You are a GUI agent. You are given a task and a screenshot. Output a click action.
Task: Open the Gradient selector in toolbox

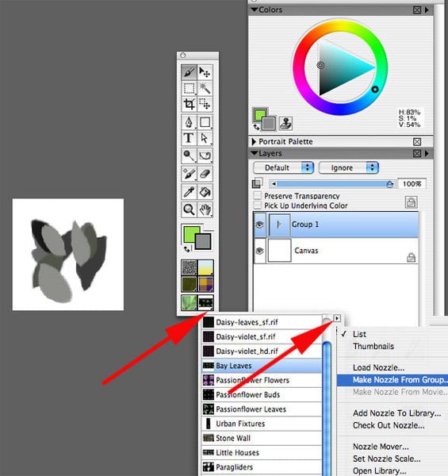coord(205,267)
